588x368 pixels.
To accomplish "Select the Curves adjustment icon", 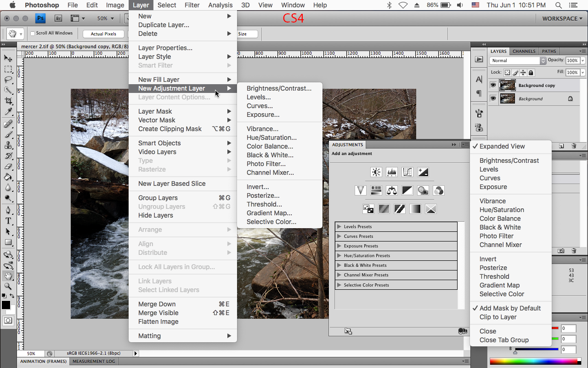I will click(x=407, y=172).
